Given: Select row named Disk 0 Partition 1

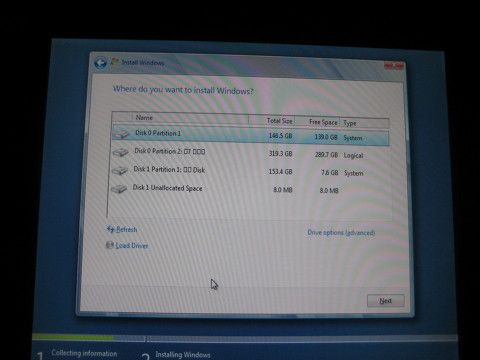Looking at the screenshot, I should click(251, 135).
